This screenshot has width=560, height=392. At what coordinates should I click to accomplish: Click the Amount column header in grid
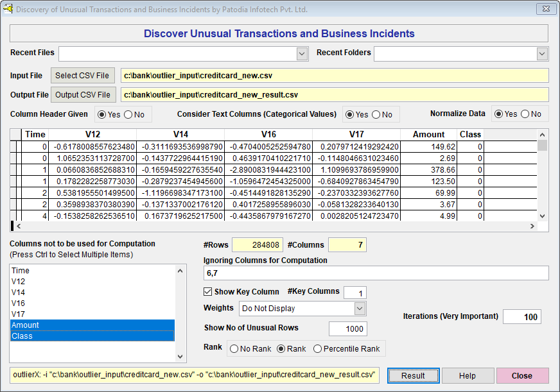pos(428,135)
